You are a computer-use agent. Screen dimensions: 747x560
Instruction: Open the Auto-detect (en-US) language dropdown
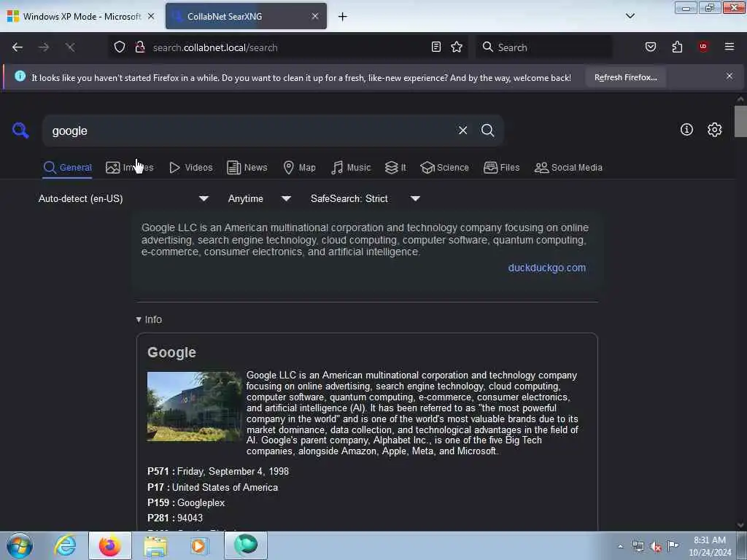pos(123,198)
